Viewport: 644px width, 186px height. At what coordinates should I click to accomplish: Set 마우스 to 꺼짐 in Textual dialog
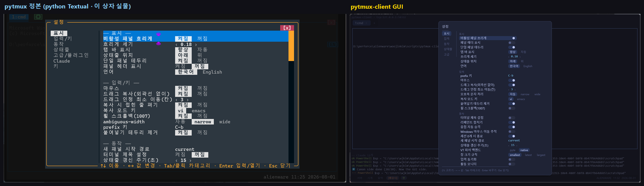click(202, 88)
